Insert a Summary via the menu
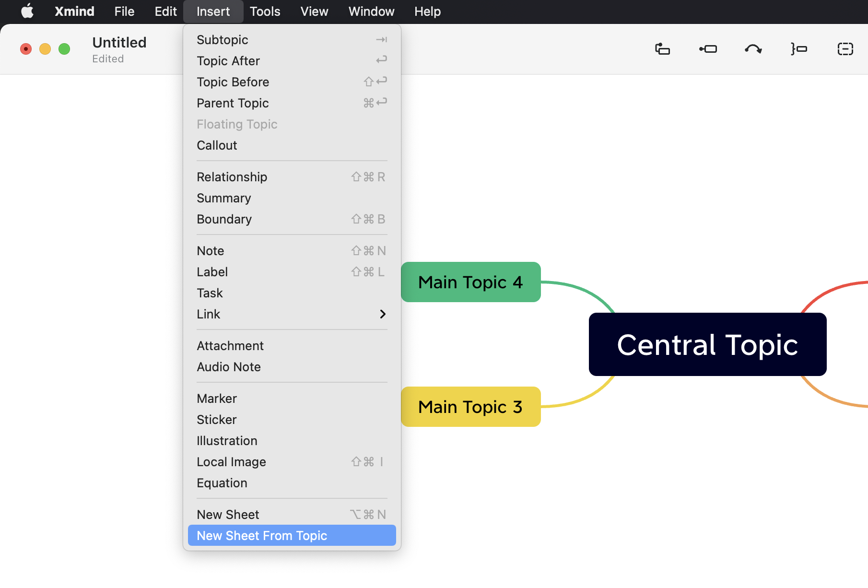The image size is (868, 588). point(292,198)
